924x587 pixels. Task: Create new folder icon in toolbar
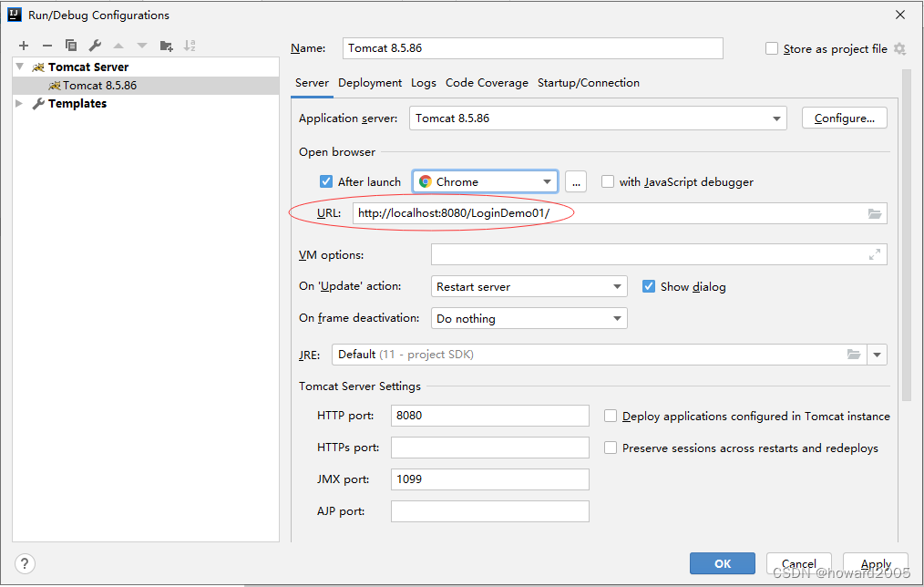tap(166, 46)
